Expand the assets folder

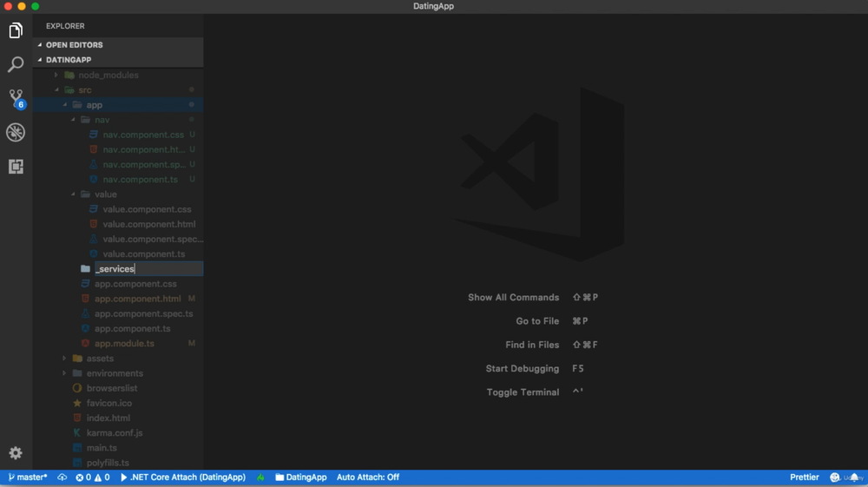(x=100, y=358)
